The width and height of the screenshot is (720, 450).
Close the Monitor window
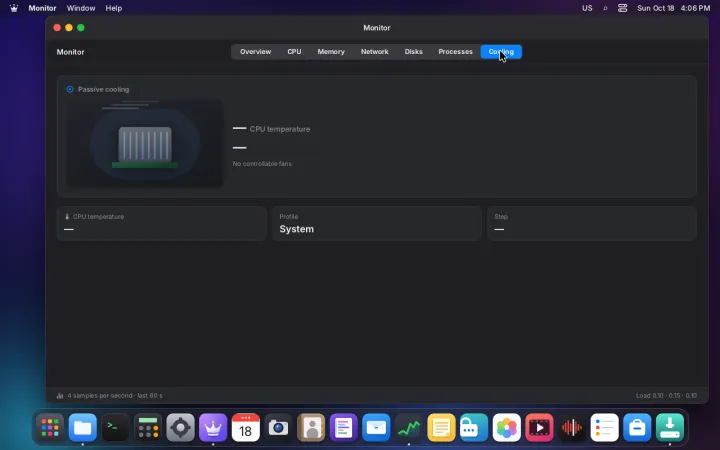[57, 28]
